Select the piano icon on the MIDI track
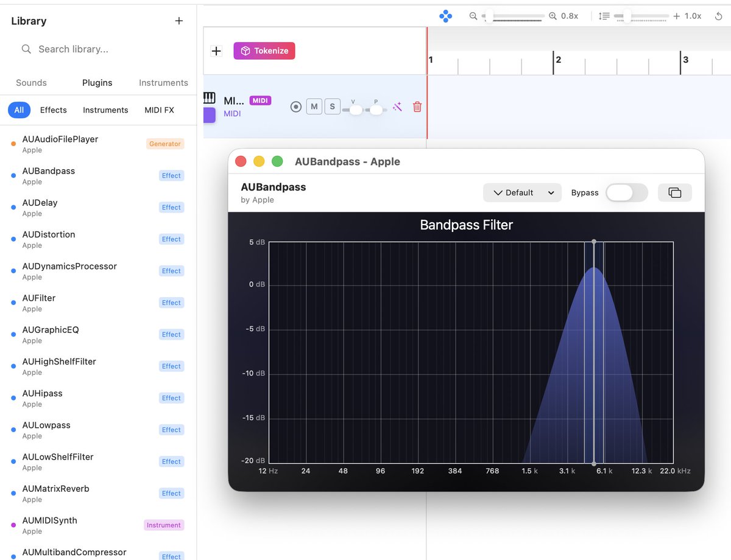This screenshot has height=560, width=731. click(x=209, y=98)
